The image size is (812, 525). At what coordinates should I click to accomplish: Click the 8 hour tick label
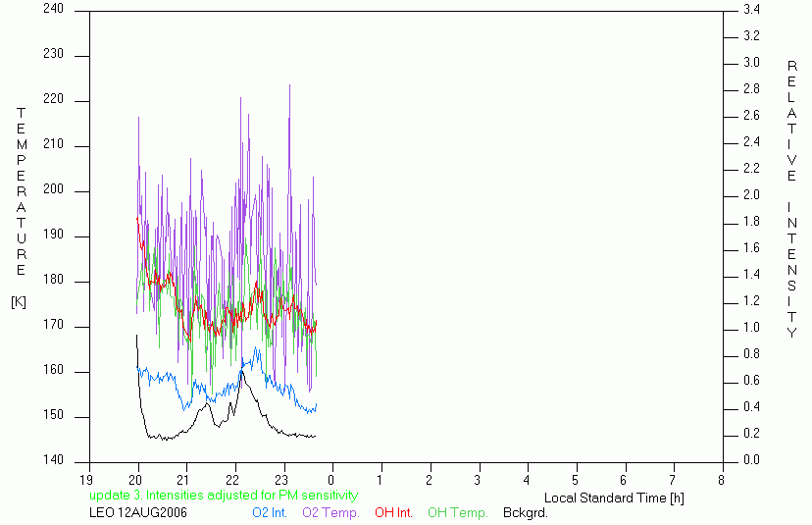tap(722, 480)
